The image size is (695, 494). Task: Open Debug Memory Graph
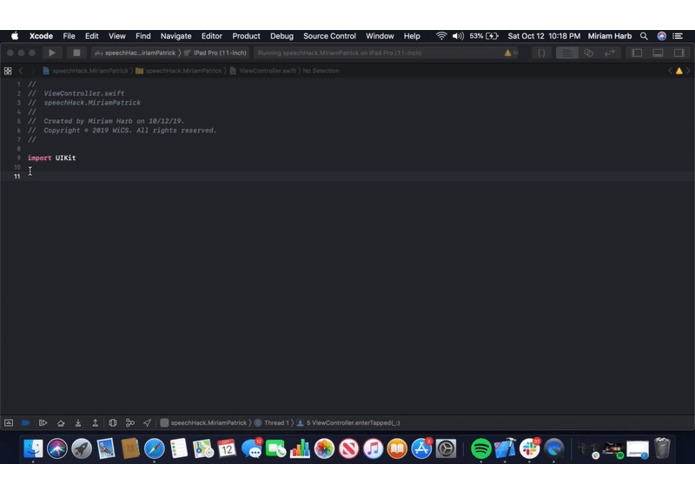click(130, 423)
